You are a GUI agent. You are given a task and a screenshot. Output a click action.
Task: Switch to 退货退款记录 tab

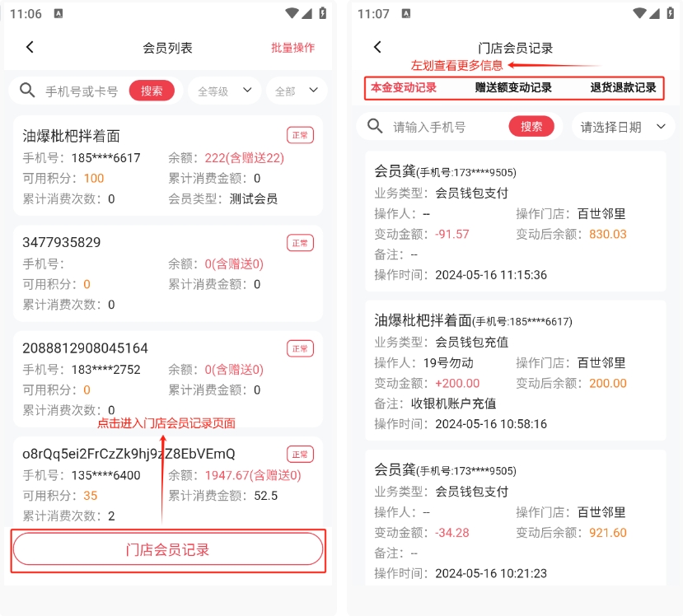[623, 87]
